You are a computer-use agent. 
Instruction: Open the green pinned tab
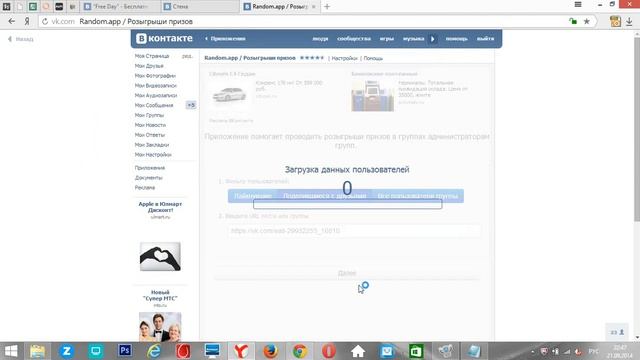pos(33,7)
